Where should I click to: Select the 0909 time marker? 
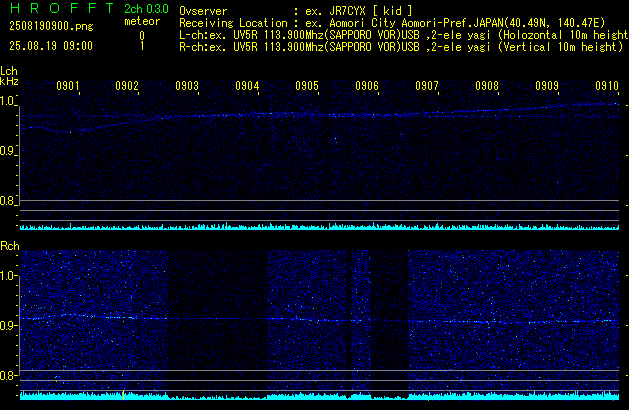[547, 85]
